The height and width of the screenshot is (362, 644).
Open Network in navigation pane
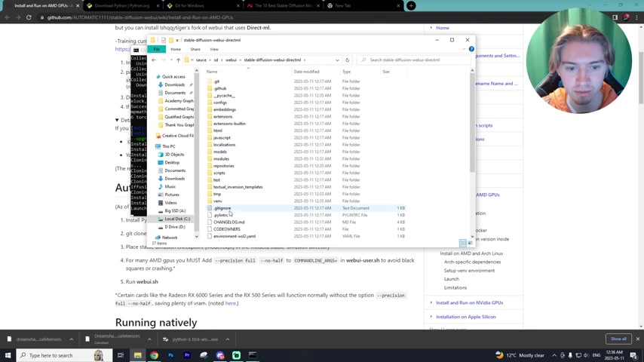tap(169, 238)
